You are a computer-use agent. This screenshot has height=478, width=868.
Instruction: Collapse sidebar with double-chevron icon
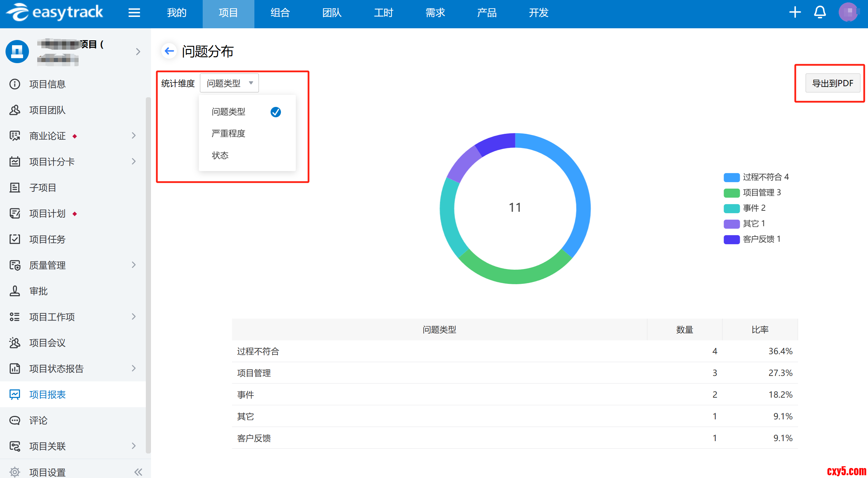(x=138, y=472)
